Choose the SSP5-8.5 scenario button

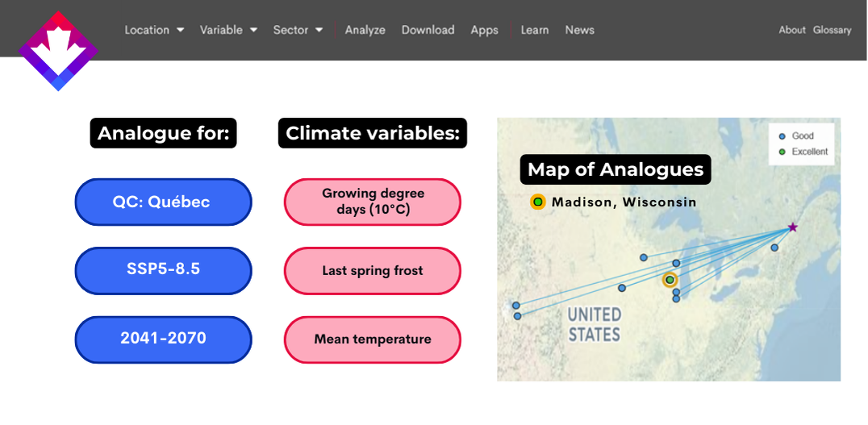(163, 271)
